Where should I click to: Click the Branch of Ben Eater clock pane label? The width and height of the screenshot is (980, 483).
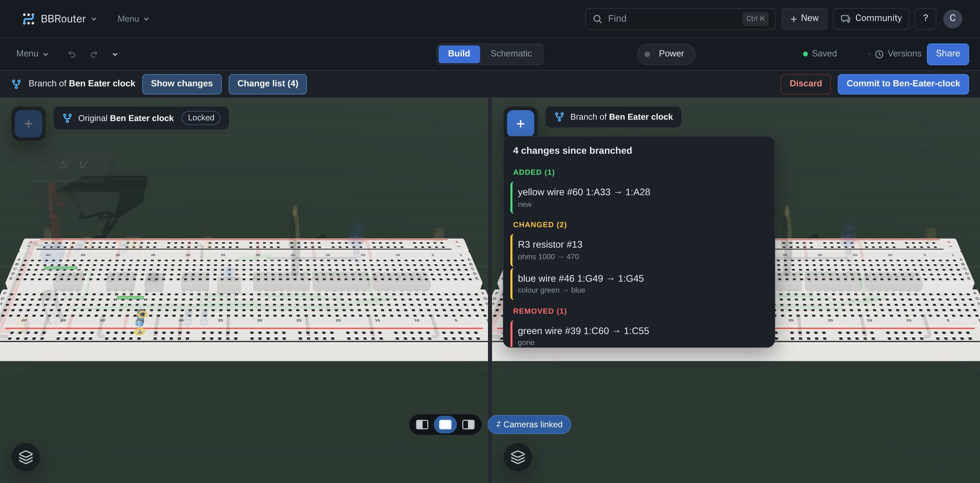[x=621, y=117]
